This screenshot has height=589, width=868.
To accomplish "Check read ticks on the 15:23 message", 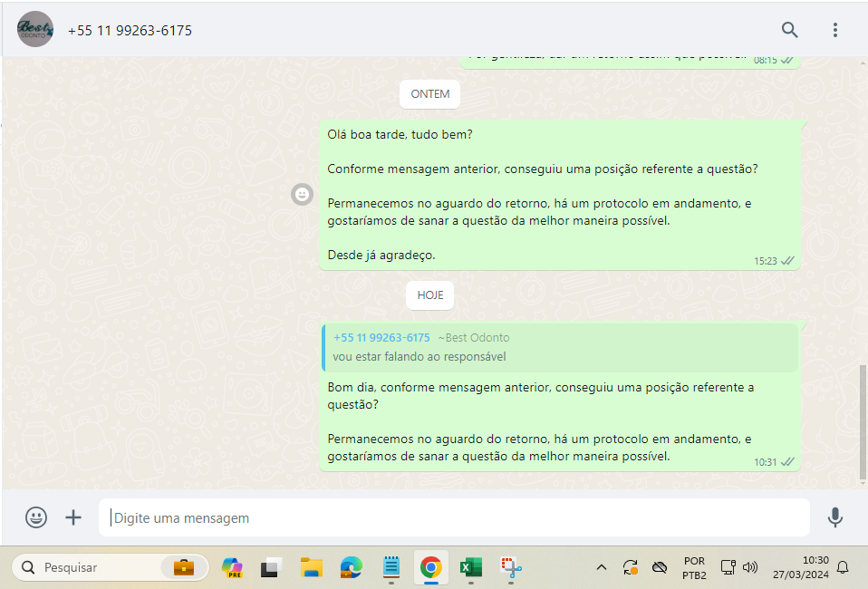I will (x=787, y=261).
